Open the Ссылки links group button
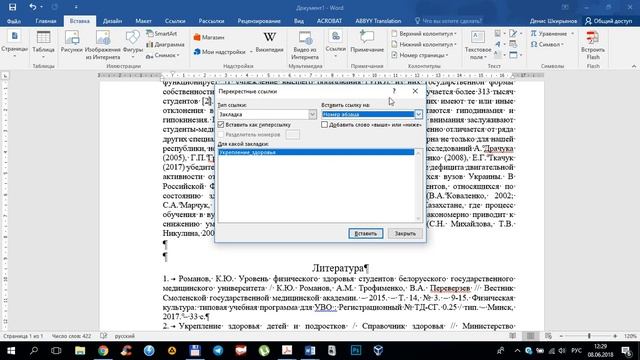Screen dimensions: 640x360 pyautogui.click(x=336, y=45)
